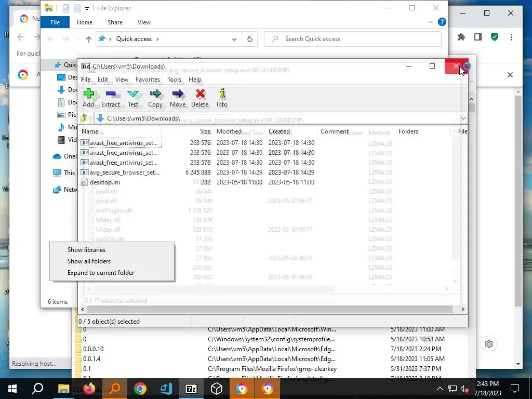The height and width of the screenshot is (399, 532).
Task: Open the notification center icon
Action: (x=515, y=389)
